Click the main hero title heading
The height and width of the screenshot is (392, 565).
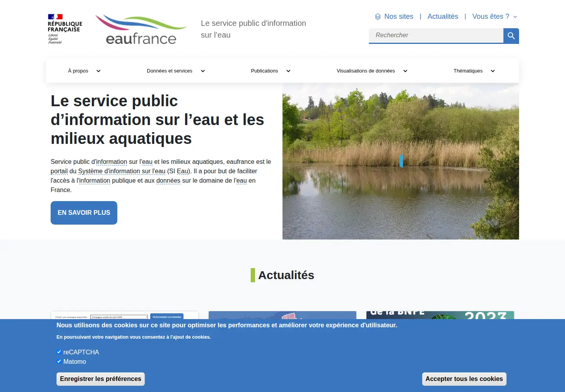coord(157,120)
